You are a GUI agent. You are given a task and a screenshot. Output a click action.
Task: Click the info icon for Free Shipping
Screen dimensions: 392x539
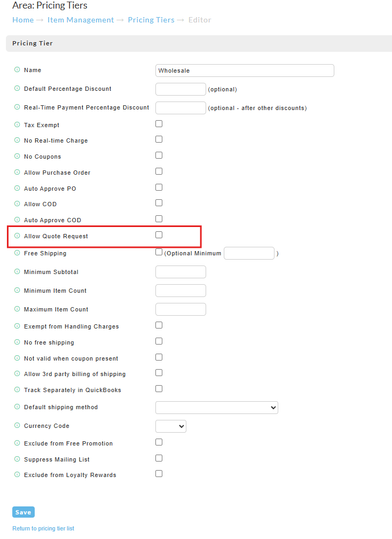[17, 253]
